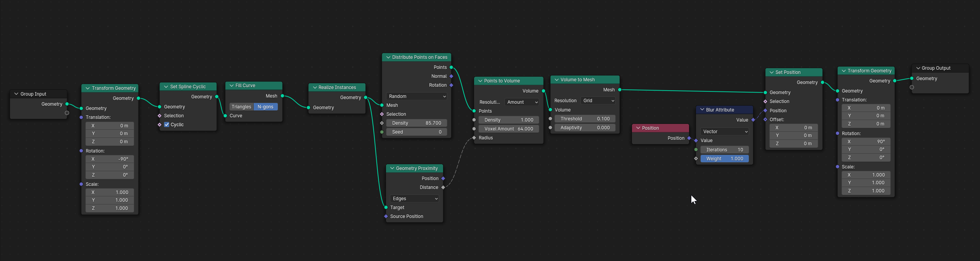Click the Points to Volume output Volume socket
This screenshot has height=261, width=980.
tap(543, 91)
